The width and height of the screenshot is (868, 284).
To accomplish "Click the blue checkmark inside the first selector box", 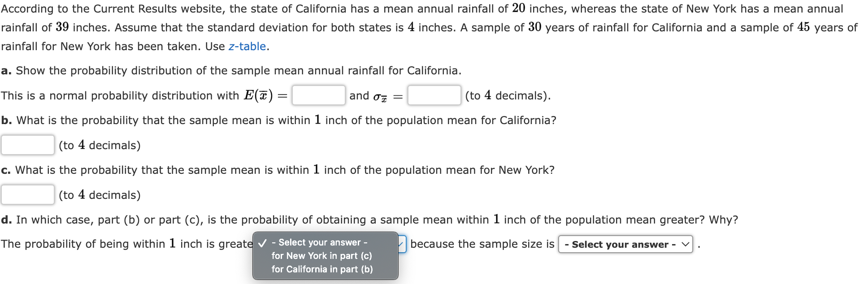I will coord(400,244).
